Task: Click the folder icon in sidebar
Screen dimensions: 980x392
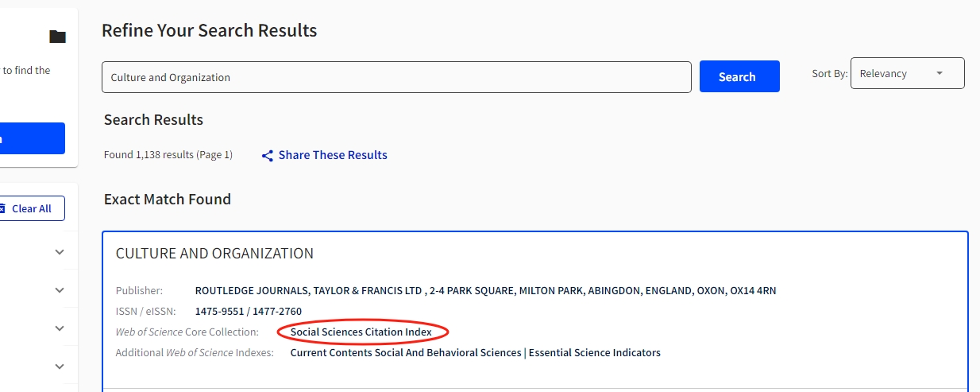Action: tap(57, 37)
